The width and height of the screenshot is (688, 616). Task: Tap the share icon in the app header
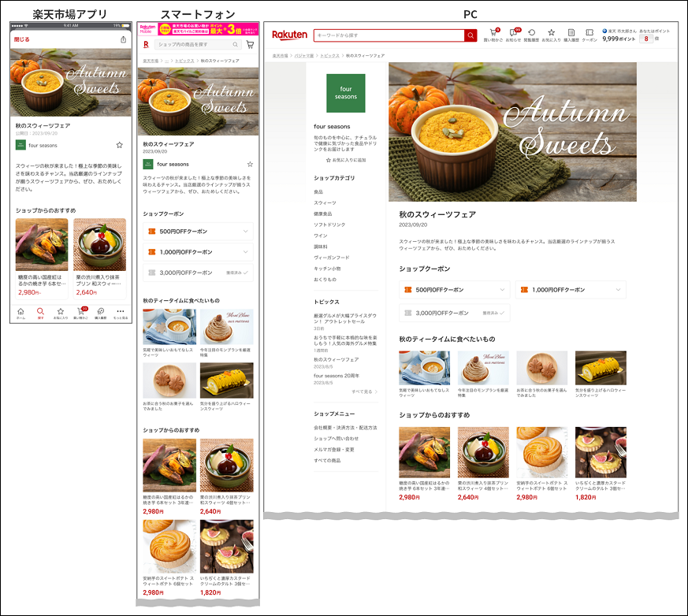click(123, 39)
